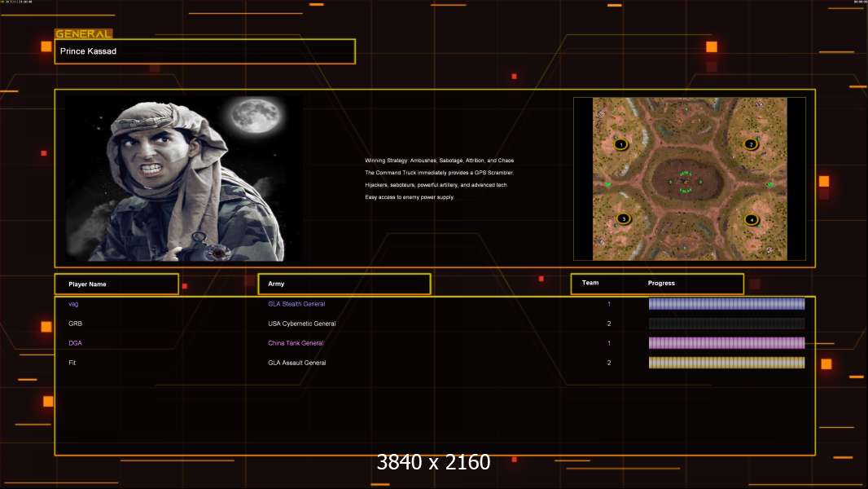Click the Progress column header
Viewport: 868px width, 489px height.
[x=661, y=283]
